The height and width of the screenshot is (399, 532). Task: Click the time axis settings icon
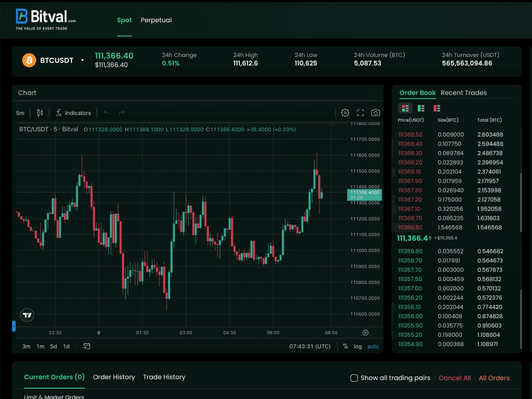[365, 332]
